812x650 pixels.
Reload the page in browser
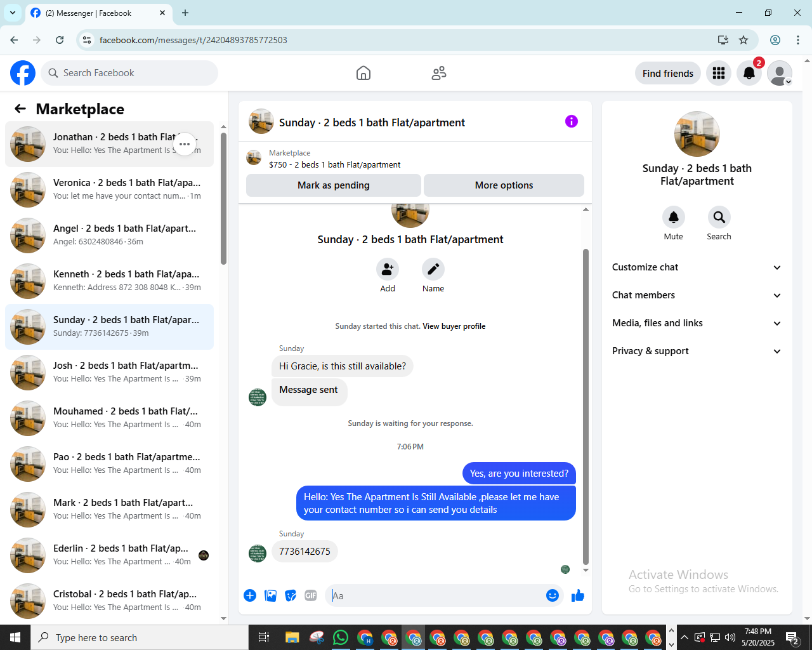(x=60, y=40)
